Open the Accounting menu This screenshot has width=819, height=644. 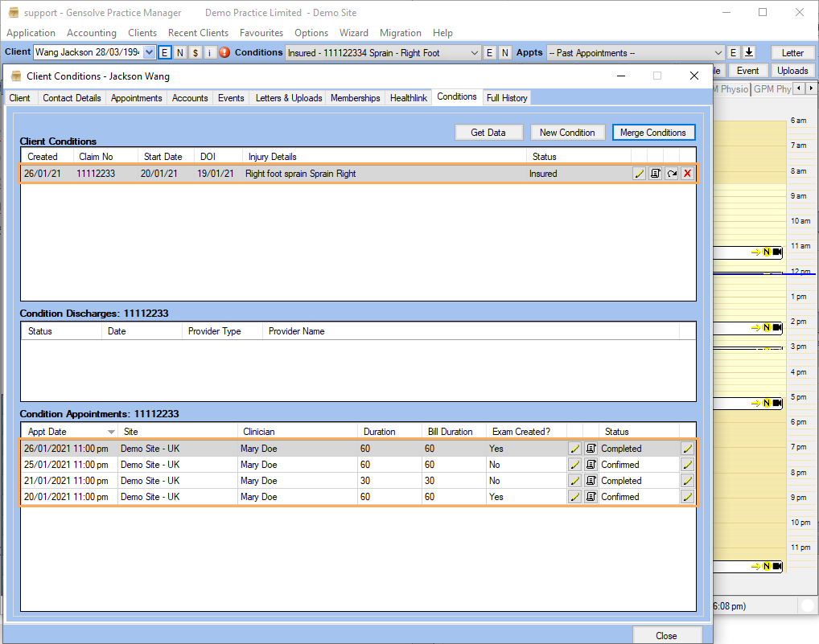[x=91, y=33]
